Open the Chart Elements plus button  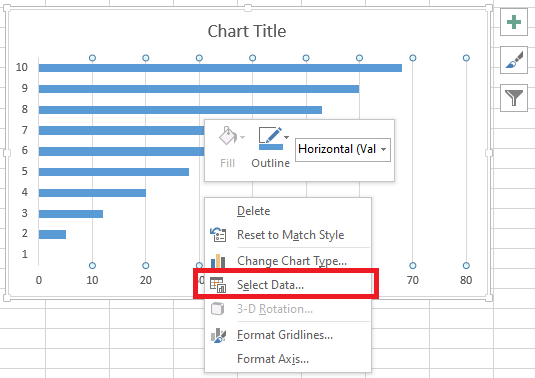pos(514,22)
